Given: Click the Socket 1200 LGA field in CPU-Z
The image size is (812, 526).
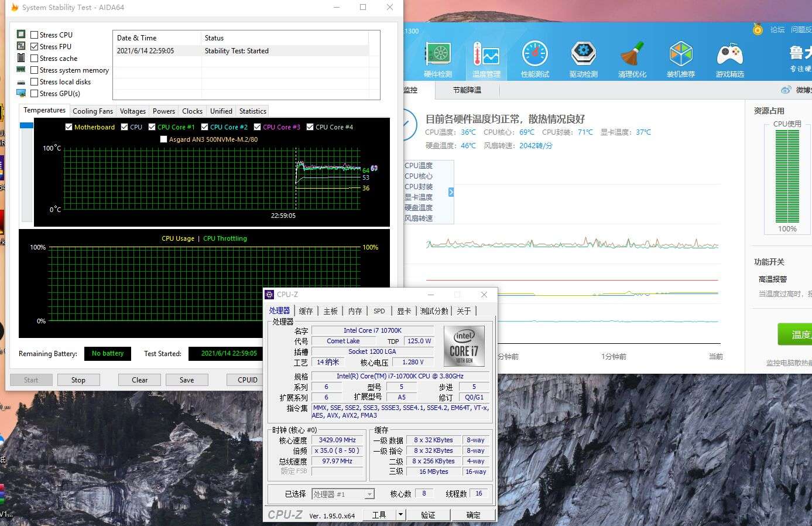Looking at the screenshot, I should click(x=372, y=351).
